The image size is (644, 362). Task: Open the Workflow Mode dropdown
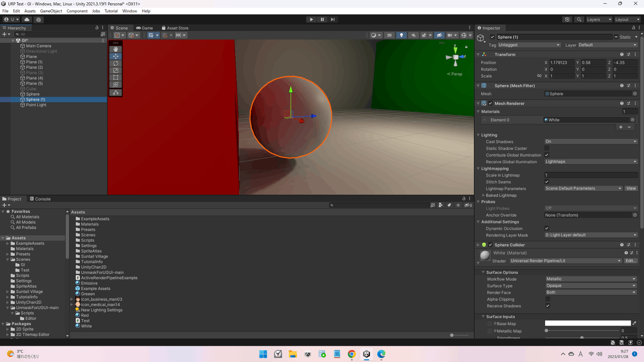pyautogui.click(x=591, y=279)
